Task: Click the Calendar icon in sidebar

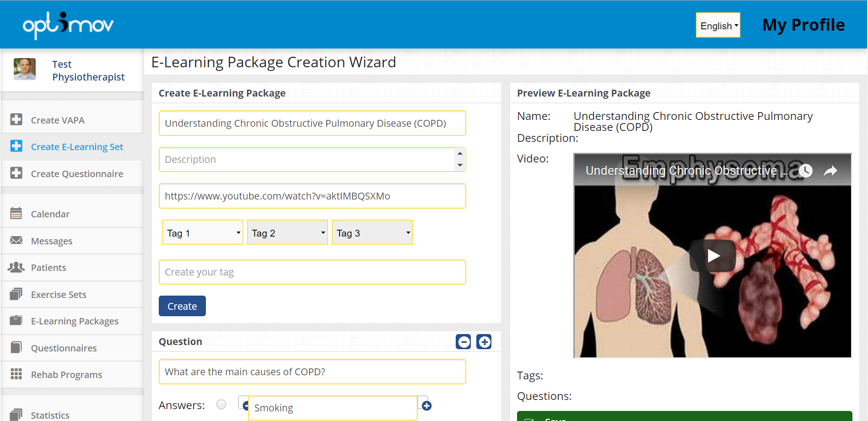Action: (16, 213)
